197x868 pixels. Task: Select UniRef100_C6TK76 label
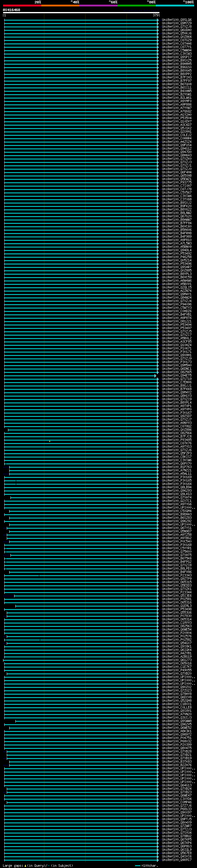coord(177,443)
